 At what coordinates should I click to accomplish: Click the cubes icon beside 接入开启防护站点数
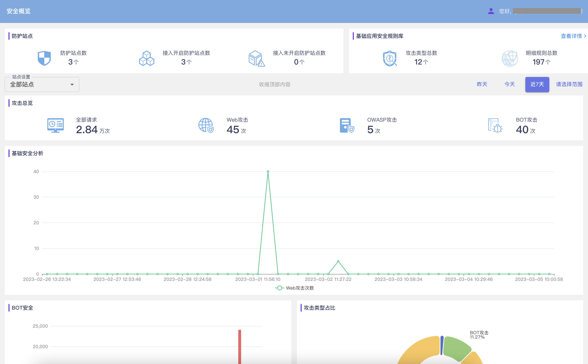tap(146, 58)
